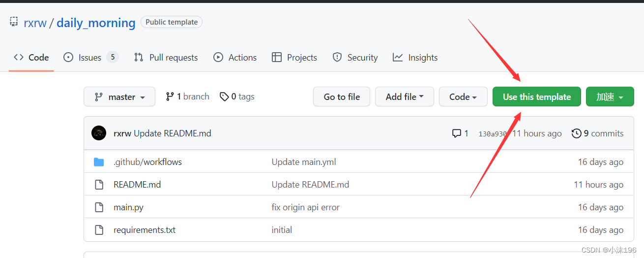Viewport: 644px width, 258px height.
Task: Expand the green-outlined Code dropdown button
Action: [x=463, y=97]
